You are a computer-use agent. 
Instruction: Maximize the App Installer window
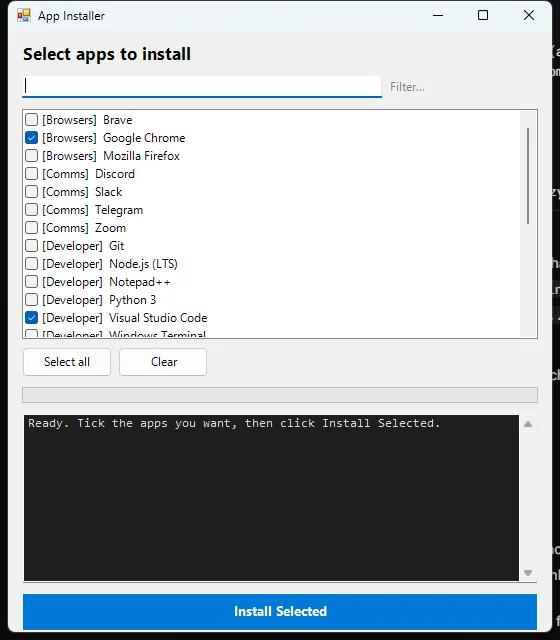(483, 16)
